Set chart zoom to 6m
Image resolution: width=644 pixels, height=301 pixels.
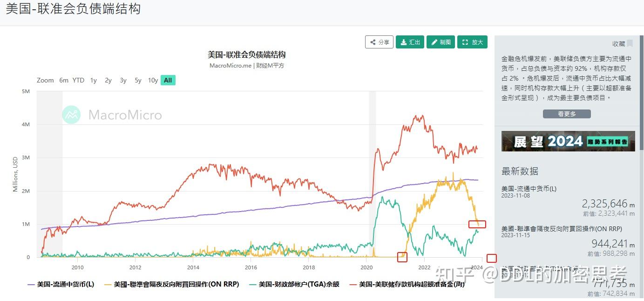tap(64, 80)
